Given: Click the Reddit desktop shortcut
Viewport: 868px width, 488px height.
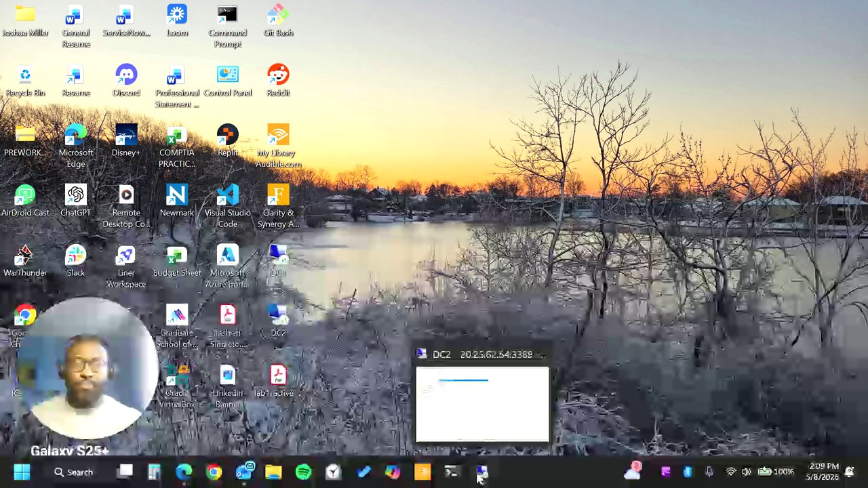Looking at the screenshot, I should tap(278, 81).
